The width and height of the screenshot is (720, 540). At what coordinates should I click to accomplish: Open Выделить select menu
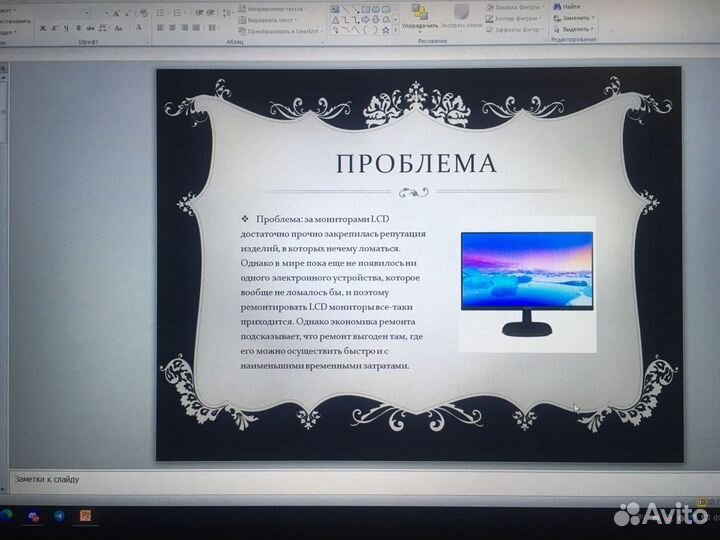(574, 29)
